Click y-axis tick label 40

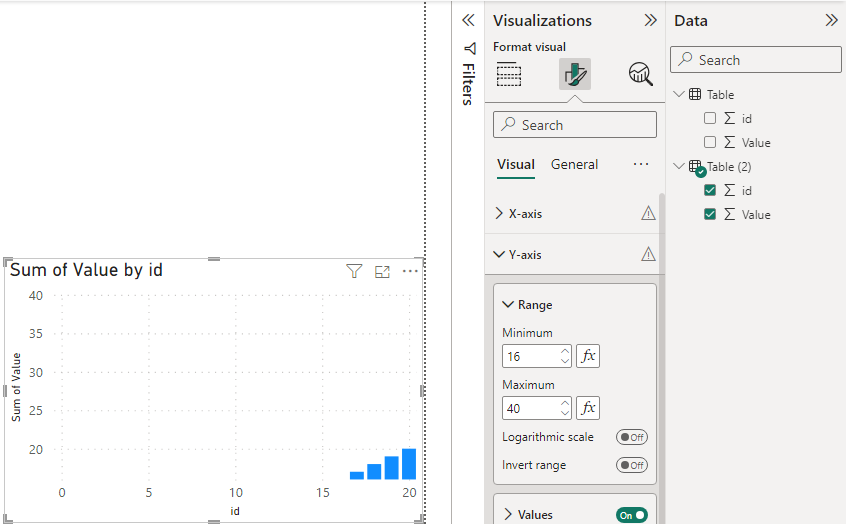[x=36, y=296]
